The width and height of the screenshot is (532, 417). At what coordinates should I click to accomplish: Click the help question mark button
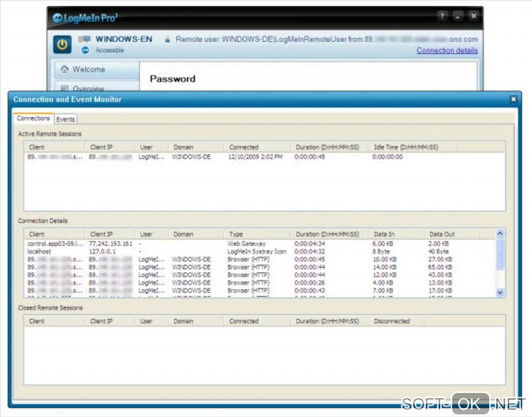(442, 16)
